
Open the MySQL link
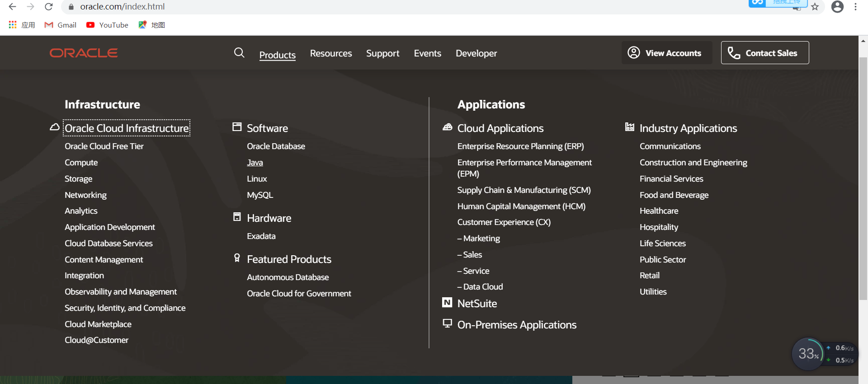pos(260,195)
